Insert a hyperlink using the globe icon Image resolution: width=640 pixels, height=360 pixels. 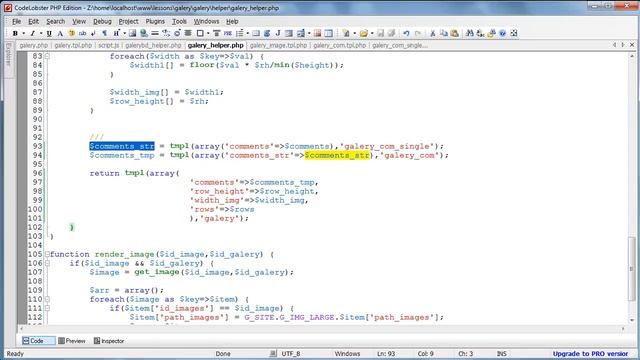coord(144,33)
